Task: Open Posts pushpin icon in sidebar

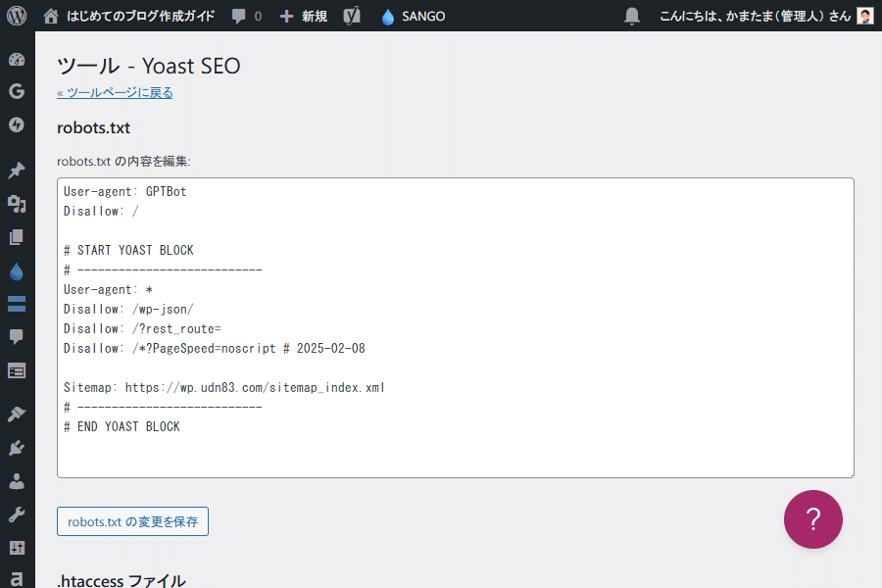Action: (x=17, y=170)
